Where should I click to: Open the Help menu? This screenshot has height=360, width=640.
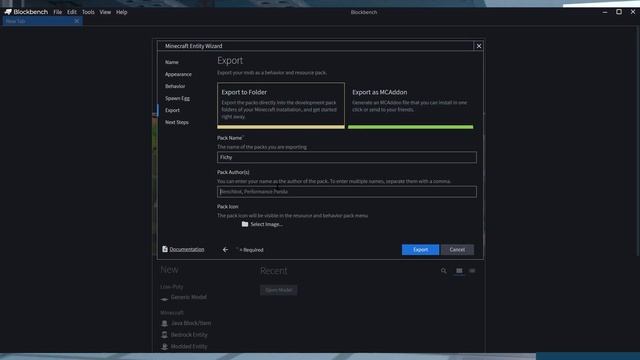tap(122, 12)
